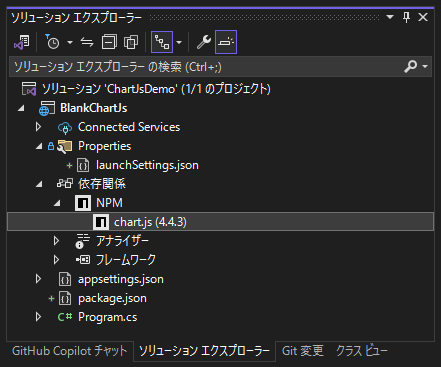Viewport: 441px width, 367px height.
Task: Toggle Show All Files button
Action: (x=131, y=42)
